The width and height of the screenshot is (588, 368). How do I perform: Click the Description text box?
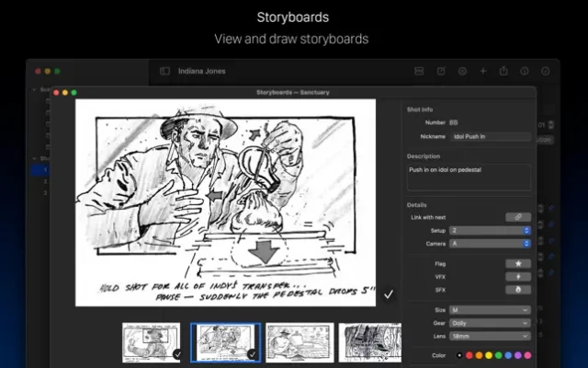469,177
